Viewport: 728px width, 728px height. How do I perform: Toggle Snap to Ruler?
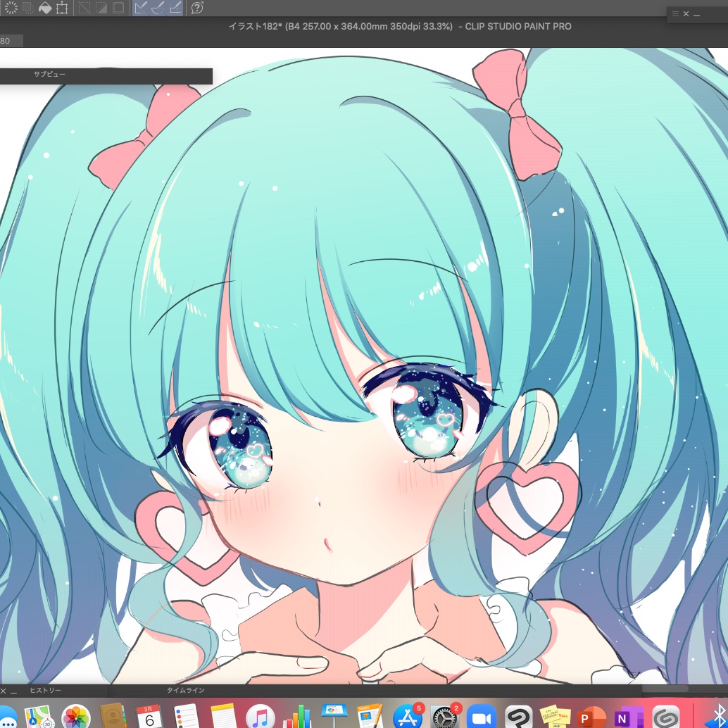pos(141,8)
